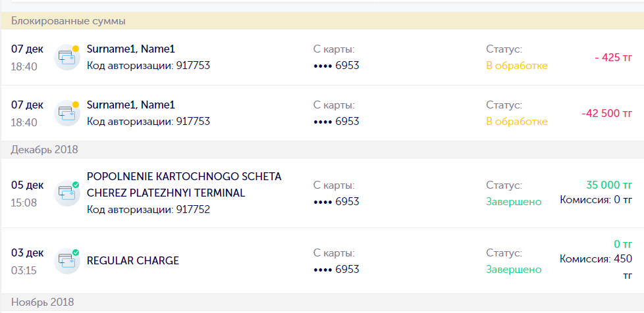Click Завершено status of 05 дек transaction
The height and width of the screenshot is (313, 644).
coord(514,201)
